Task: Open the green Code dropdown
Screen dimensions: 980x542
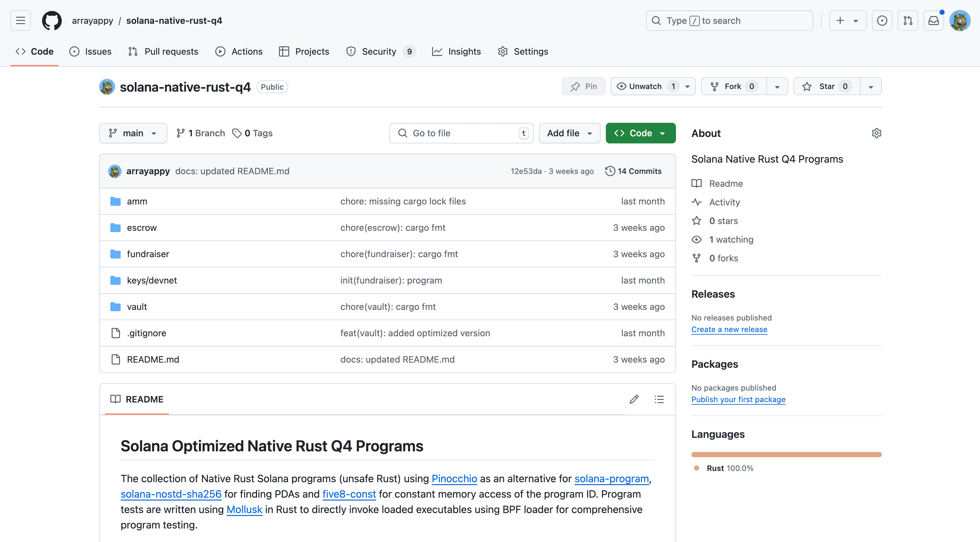Action: 641,133
